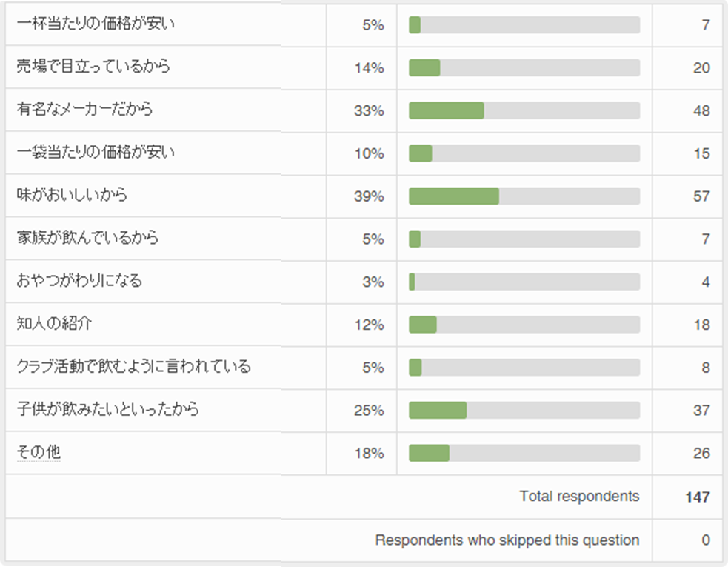
Task: Click the 14% percentage value
Action: (x=369, y=68)
